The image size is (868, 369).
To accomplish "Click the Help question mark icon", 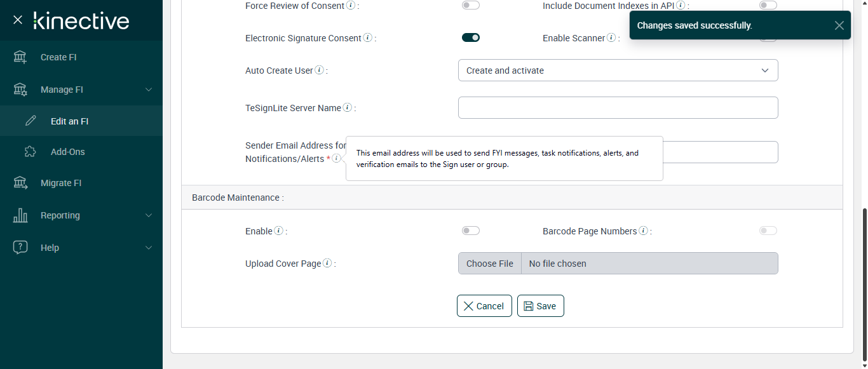I will point(20,248).
